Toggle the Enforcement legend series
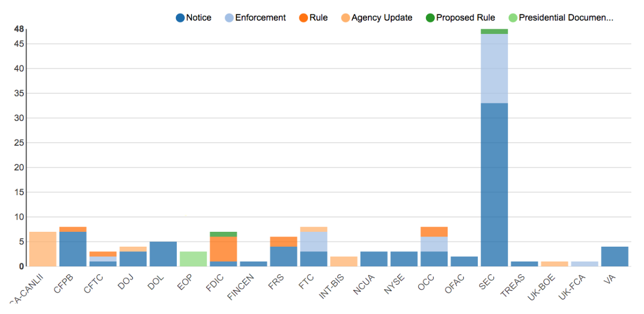 [229, 18]
